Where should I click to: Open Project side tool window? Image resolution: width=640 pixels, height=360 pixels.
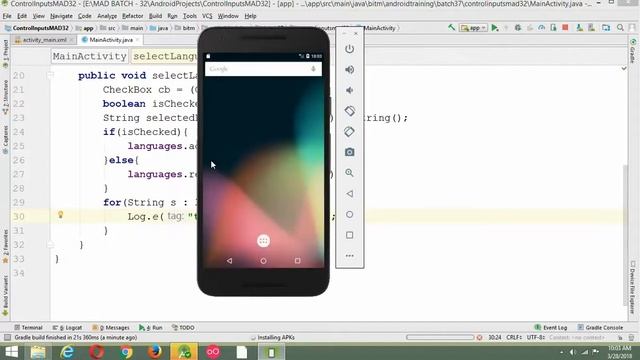coord(5,54)
